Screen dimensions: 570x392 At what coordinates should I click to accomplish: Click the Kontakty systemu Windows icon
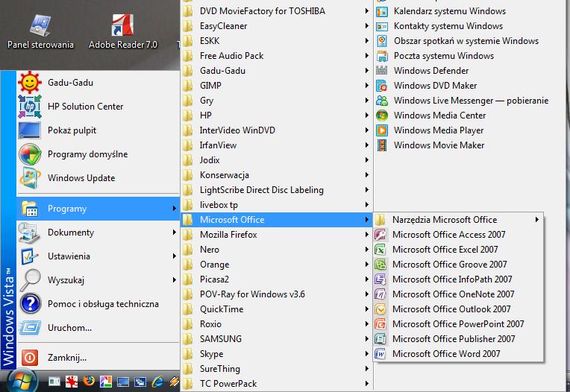(382, 26)
